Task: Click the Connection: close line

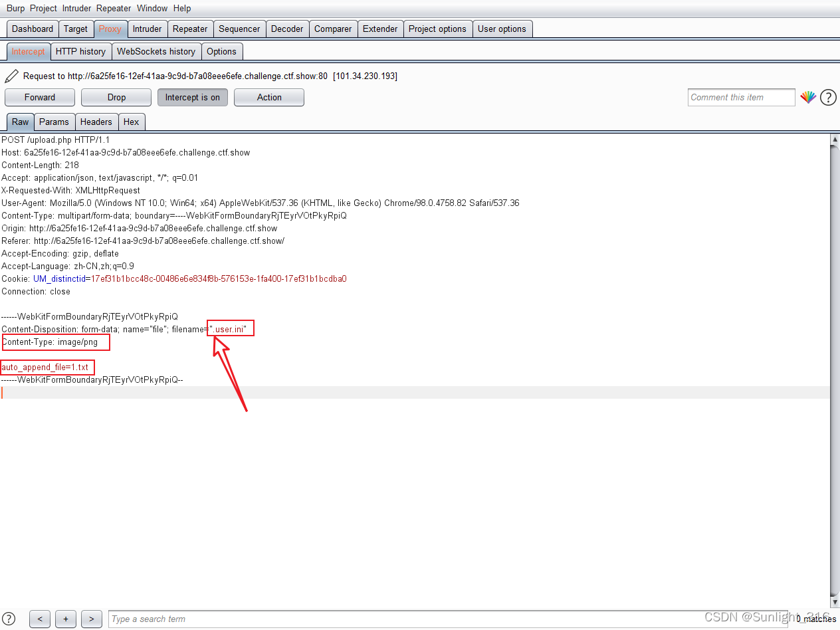Action: tap(35, 291)
